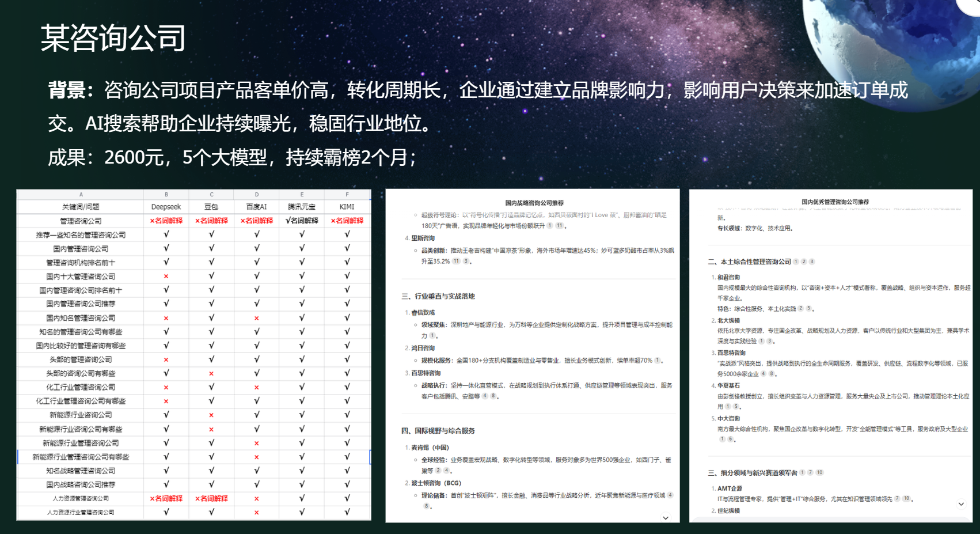Image resolution: width=980 pixels, height=534 pixels.
Task: Click the 国内十大管理咨询公司 row label
Action: pyautogui.click(x=81, y=277)
